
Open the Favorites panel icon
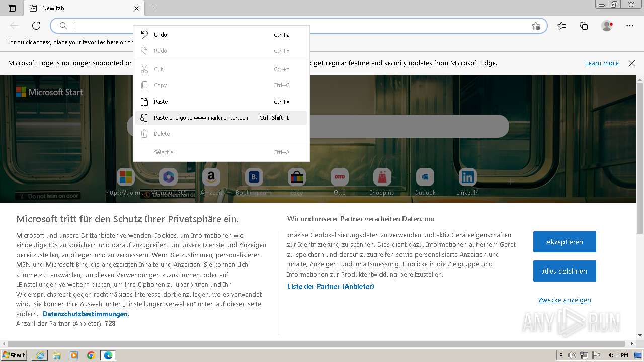[x=561, y=26]
